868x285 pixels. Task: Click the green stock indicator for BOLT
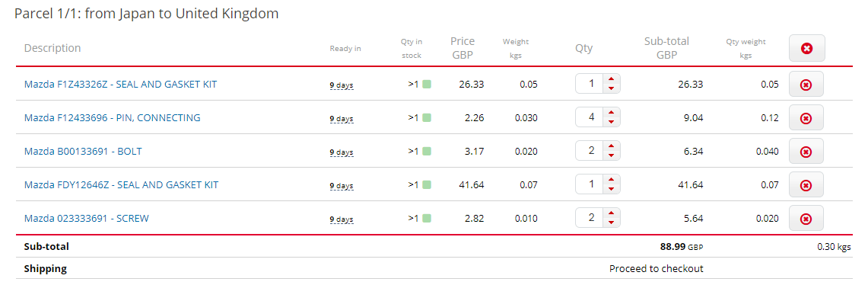[x=427, y=152]
